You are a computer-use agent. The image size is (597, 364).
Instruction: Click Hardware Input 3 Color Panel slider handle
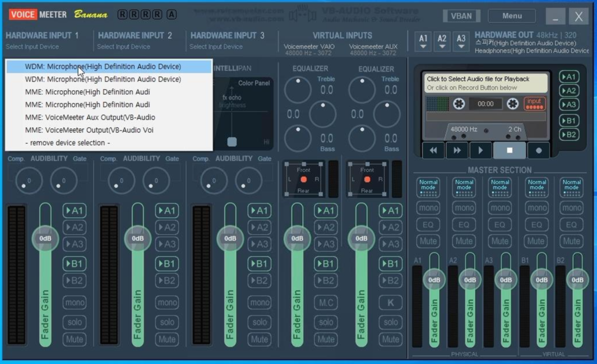[232, 142]
